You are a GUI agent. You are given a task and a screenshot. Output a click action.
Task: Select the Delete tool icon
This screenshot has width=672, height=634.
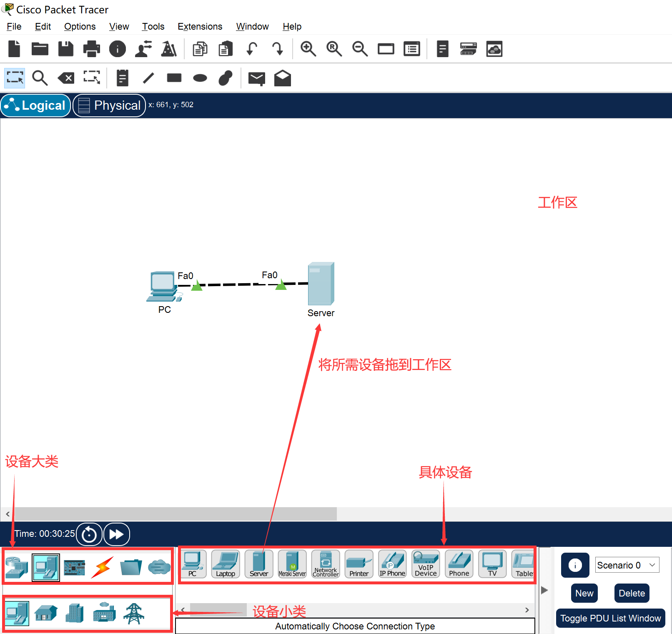click(x=66, y=78)
